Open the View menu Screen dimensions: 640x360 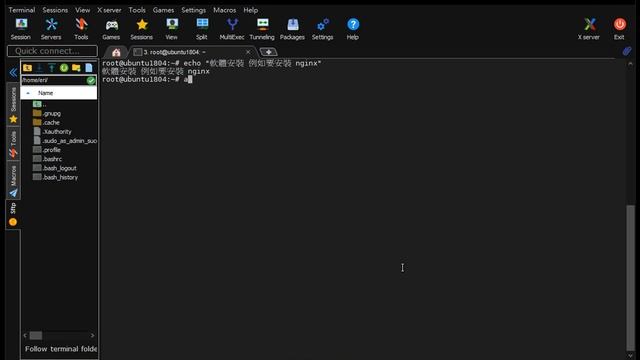click(x=82, y=10)
